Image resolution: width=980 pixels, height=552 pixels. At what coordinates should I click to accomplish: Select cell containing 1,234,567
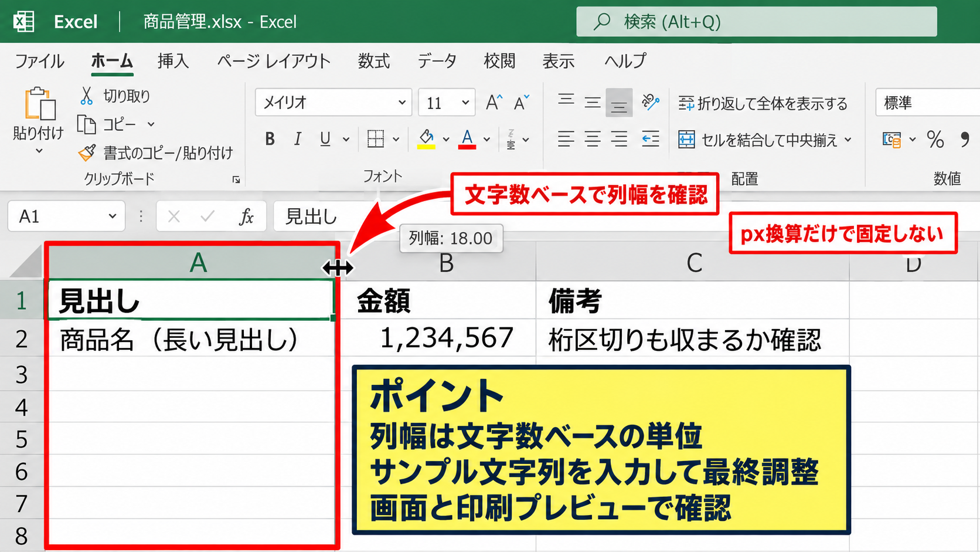click(438, 338)
